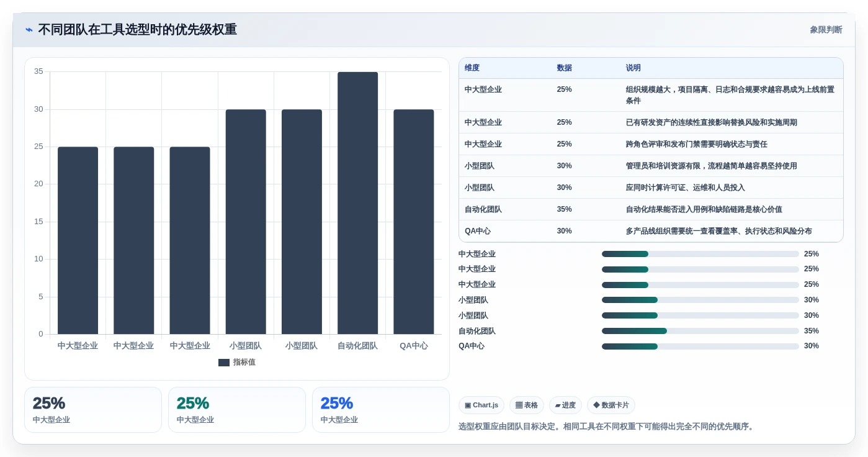Image resolution: width=868 pixels, height=457 pixels.
Task: Click the QA中心 label in progress list
Action: click(x=472, y=346)
